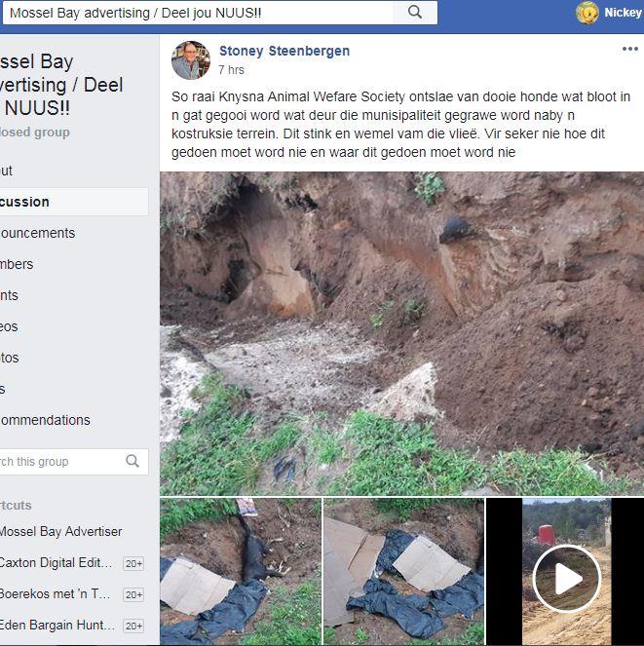Open the Events section in sidebar
This screenshot has width=644, height=646.
[x=9, y=295]
